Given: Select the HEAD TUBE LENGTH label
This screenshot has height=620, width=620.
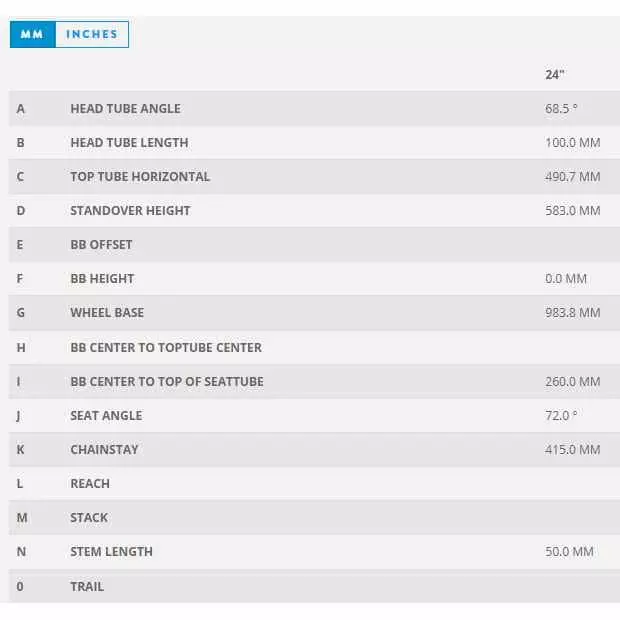Looking at the screenshot, I should [129, 143].
